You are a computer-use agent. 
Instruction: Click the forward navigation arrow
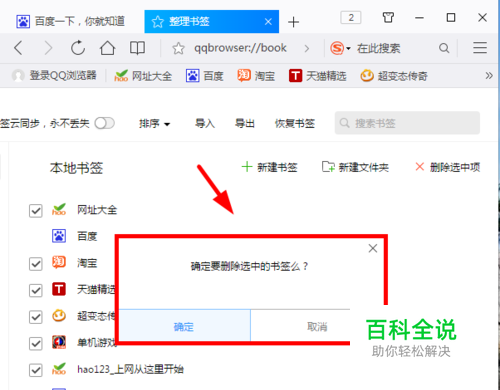point(49,48)
